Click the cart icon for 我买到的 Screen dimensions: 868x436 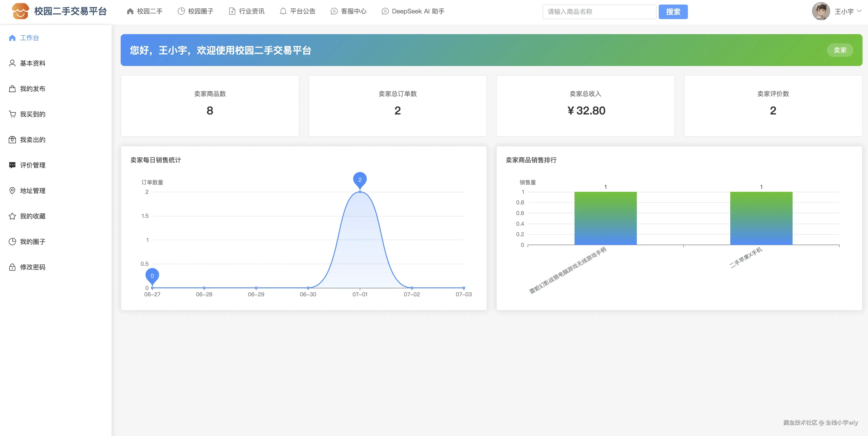coord(12,114)
